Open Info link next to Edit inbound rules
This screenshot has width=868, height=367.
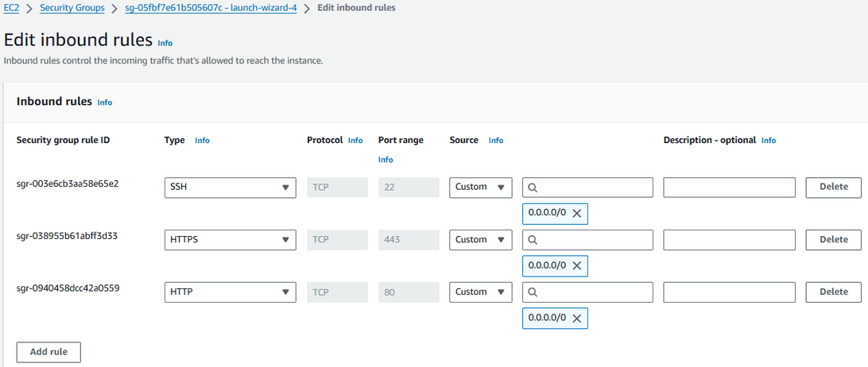(165, 43)
